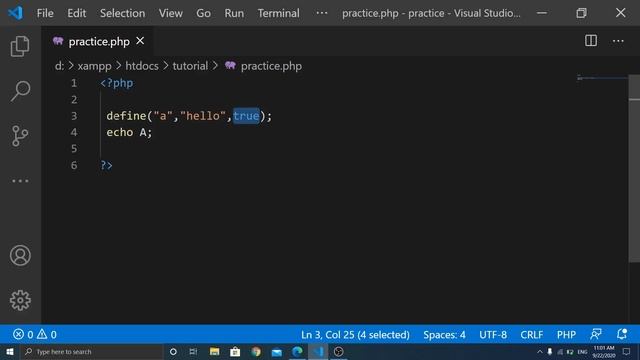Click the vertical editor scrollbar
The height and width of the screenshot is (360, 640).
634,169
